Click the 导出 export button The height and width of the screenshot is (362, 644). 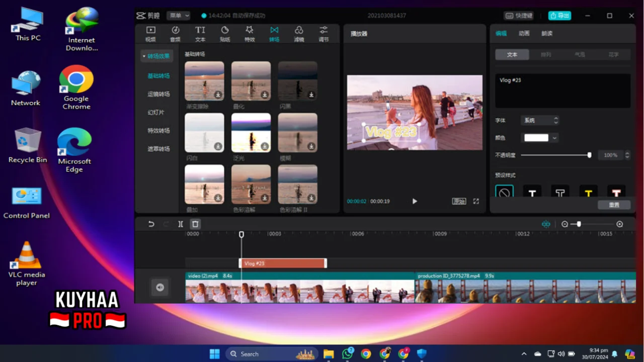(x=559, y=16)
